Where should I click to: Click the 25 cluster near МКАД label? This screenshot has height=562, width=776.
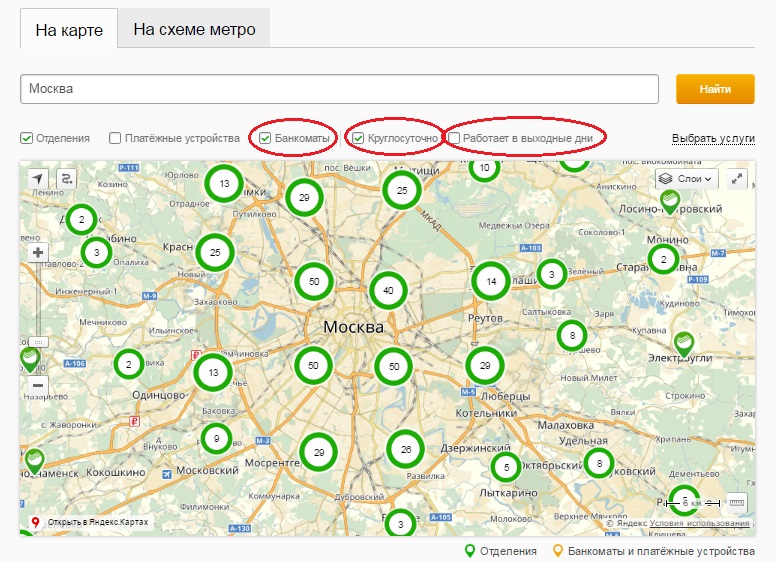(402, 190)
